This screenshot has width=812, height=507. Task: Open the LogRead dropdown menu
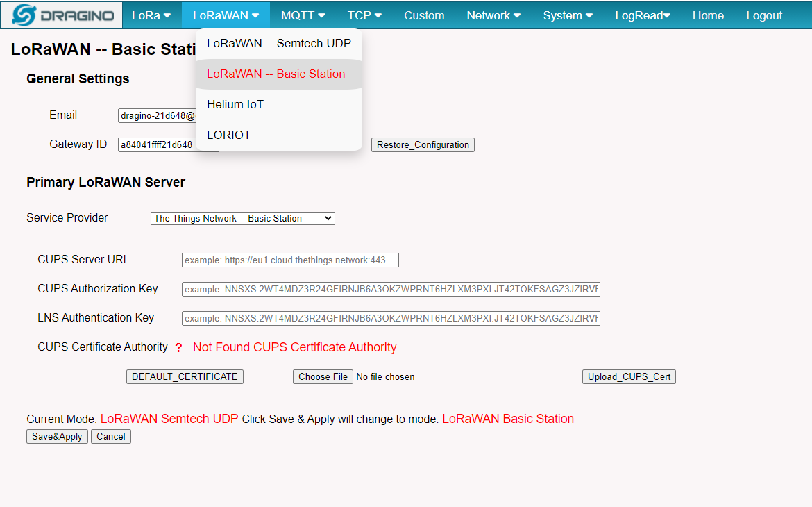(x=643, y=15)
